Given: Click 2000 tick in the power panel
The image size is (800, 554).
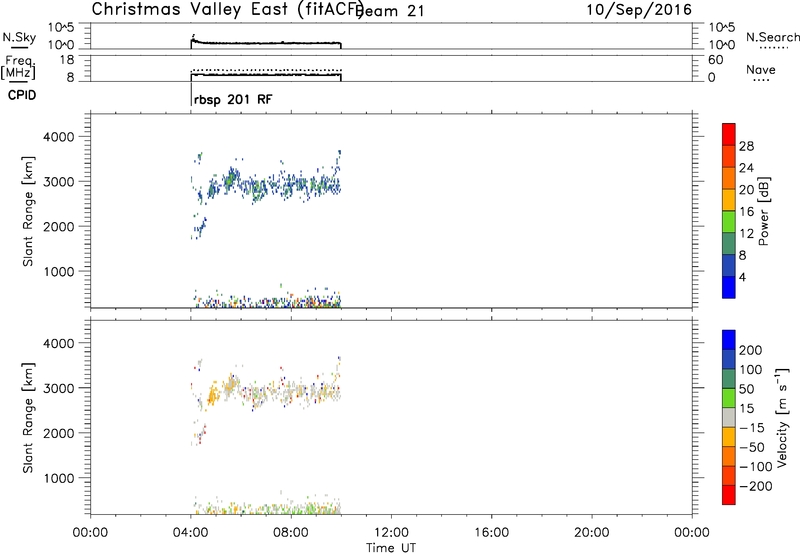Looking at the screenshot, I should [59, 226].
